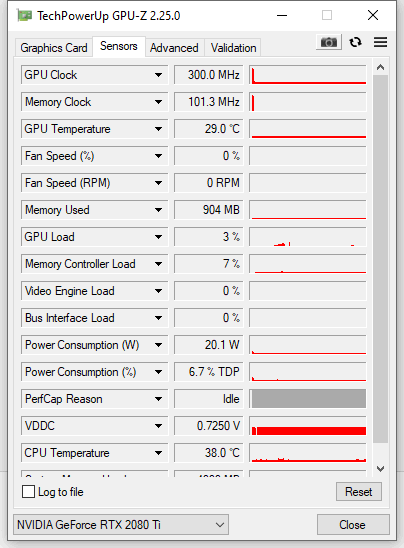Expand the PerfCap Reason dropdown

(x=158, y=399)
